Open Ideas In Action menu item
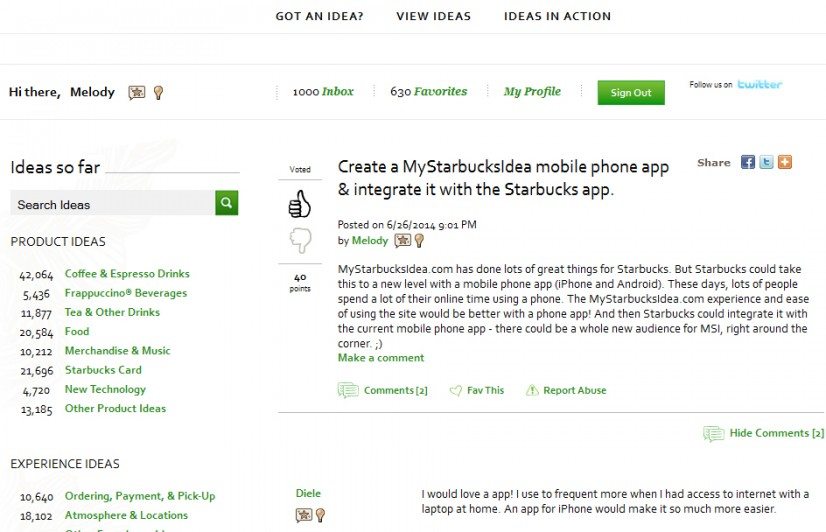826x532 pixels. pos(557,16)
